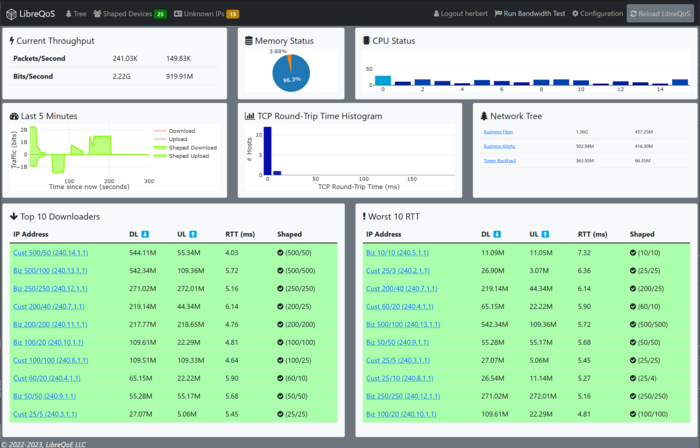Viewport: 700px width, 448px height.
Task: Click the green 25 shaped devices badge
Action: pyautogui.click(x=160, y=14)
